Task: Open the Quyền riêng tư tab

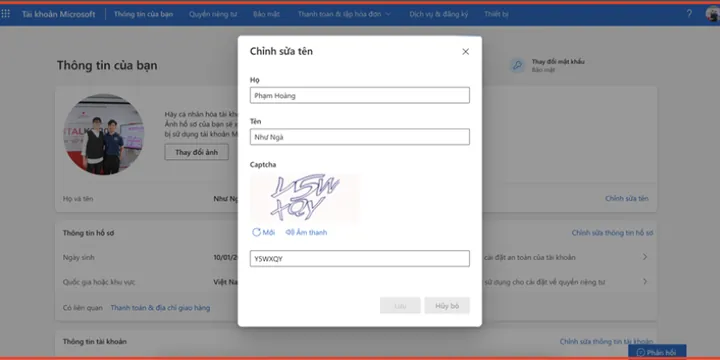Action: coord(213,14)
